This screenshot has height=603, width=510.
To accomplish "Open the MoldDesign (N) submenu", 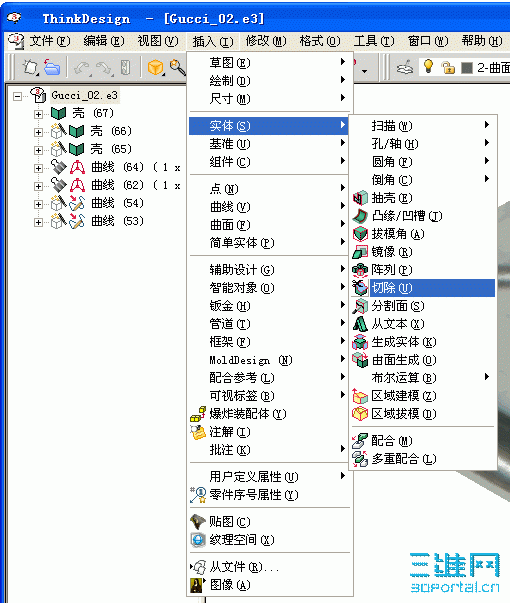I will (x=269, y=360).
